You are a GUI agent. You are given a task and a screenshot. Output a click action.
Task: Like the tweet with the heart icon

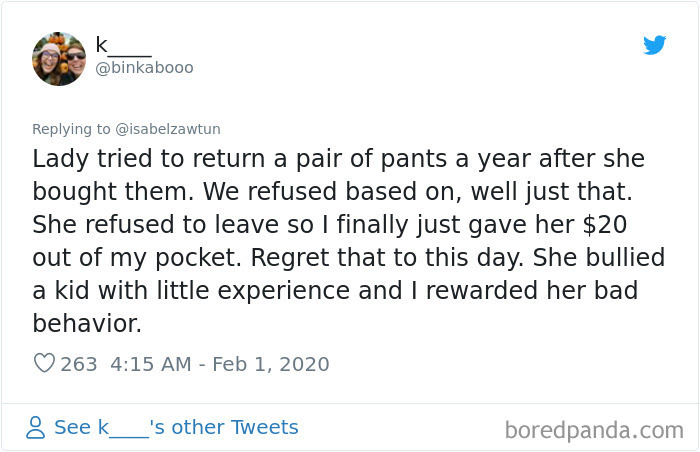click(x=45, y=363)
